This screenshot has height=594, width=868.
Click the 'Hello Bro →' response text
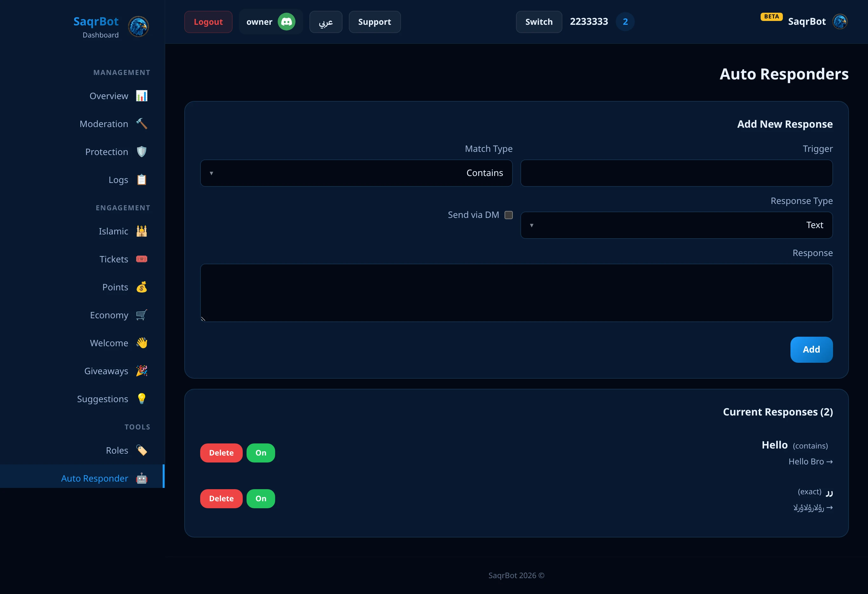tap(810, 462)
